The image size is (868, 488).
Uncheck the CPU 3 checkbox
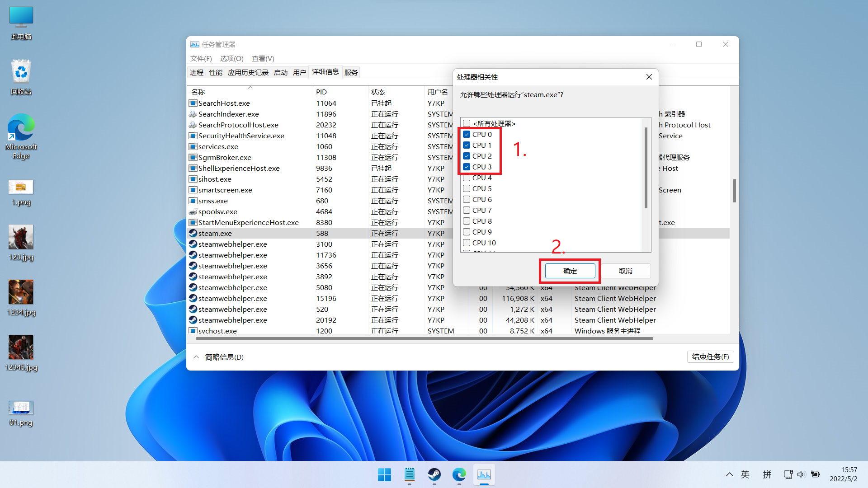pos(467,167)
